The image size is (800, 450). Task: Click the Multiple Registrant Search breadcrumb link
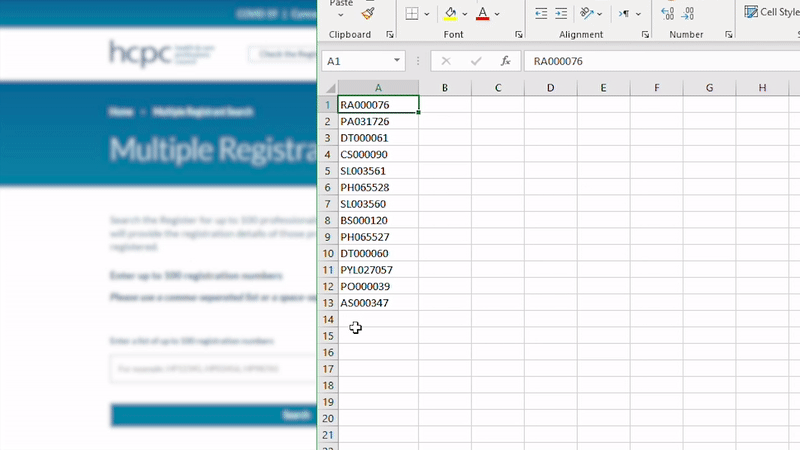[x=203, y=112]
